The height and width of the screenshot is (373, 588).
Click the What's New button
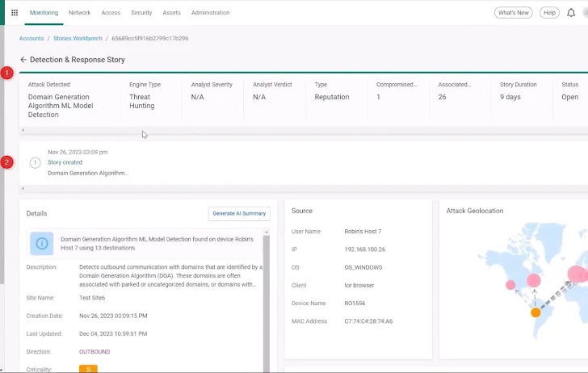point(514,13)
